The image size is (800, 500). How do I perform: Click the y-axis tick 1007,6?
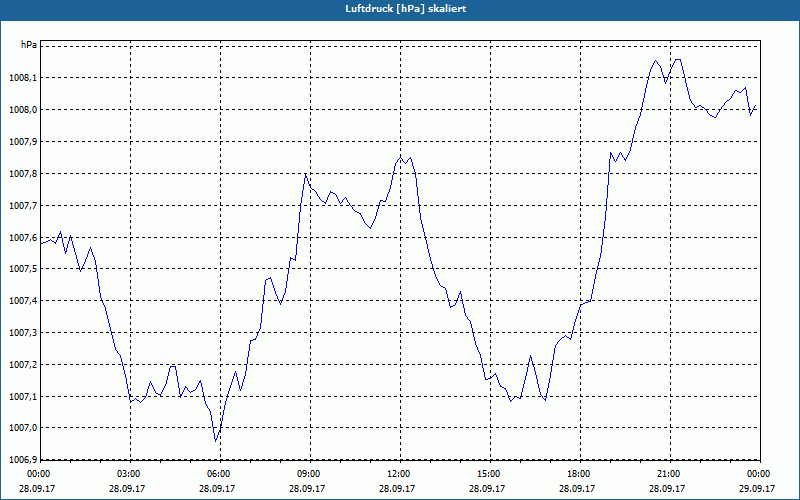(x=23, y=237)
